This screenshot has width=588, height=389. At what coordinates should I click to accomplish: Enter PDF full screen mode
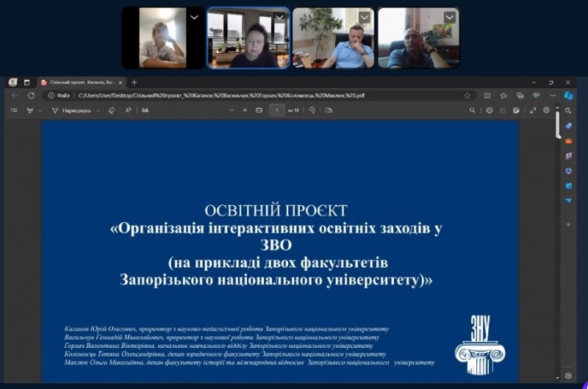pos(533,110)
